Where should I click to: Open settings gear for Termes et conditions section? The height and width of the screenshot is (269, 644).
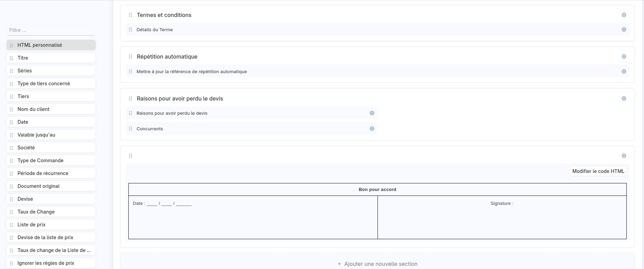[x=624, y=15]
